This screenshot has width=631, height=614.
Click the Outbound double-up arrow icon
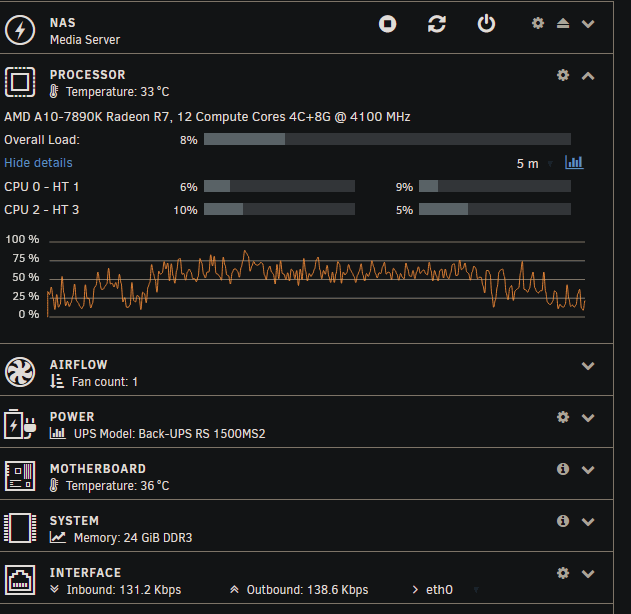pyautogui.click(x=234, y=589)
